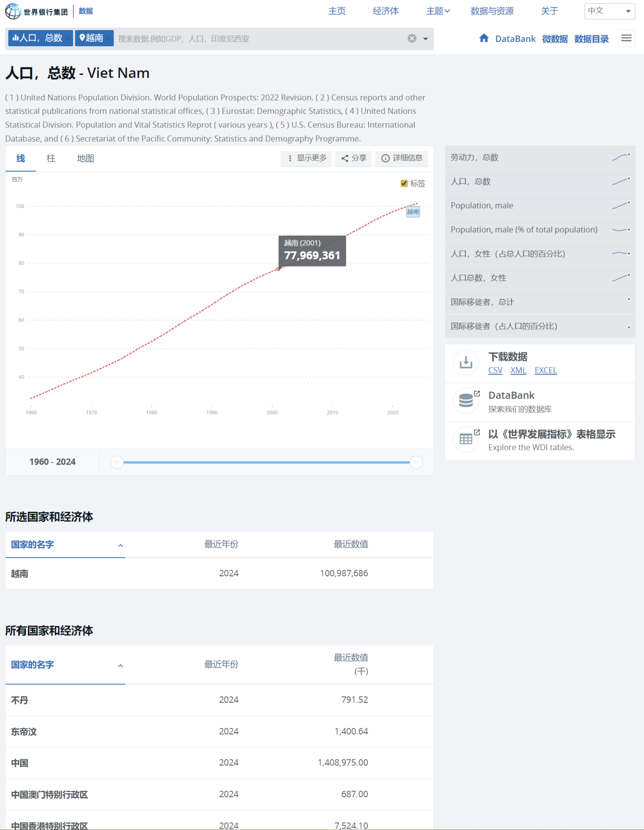Open the 中文 language dropdown

(x=609, y=11)
